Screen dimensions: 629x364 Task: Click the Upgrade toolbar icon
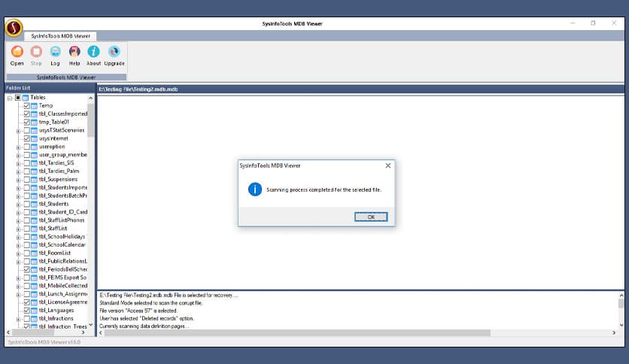114,52
